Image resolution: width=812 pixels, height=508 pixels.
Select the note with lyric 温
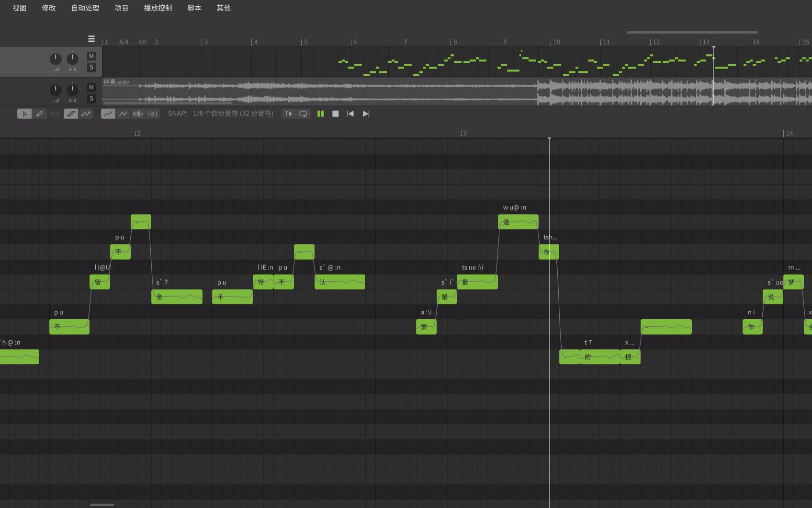click(518, 222)
